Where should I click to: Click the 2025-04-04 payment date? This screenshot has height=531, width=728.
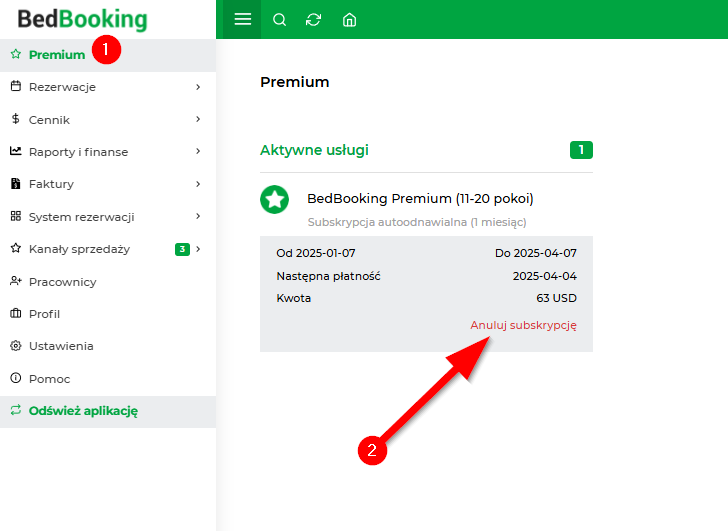pyautogui.click(x=545, y=276)
